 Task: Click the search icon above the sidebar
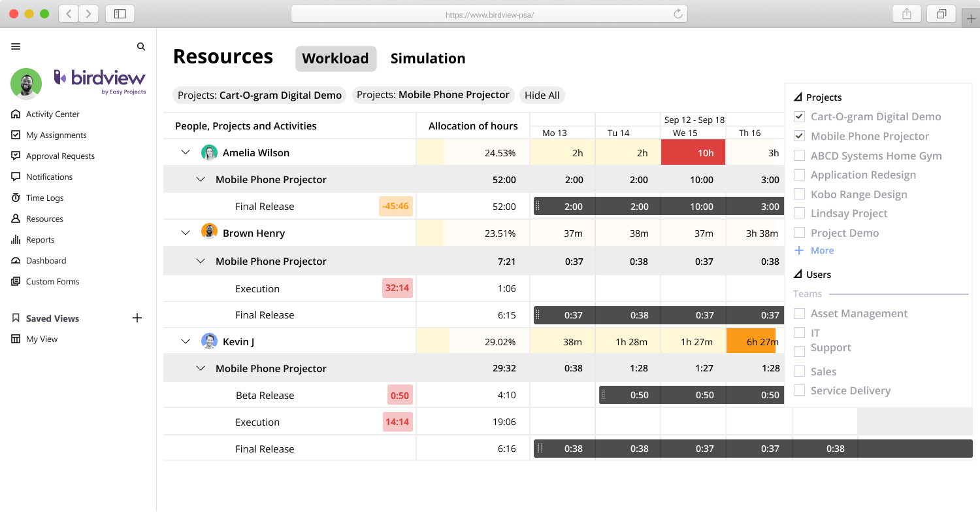141,46
